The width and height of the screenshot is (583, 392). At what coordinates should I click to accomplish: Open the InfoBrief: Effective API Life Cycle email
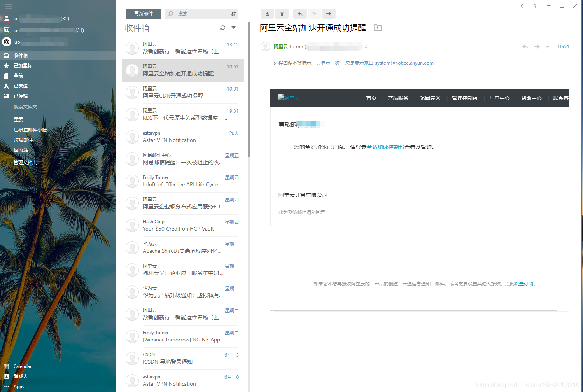pyautogui.click(x=182, y=181)
